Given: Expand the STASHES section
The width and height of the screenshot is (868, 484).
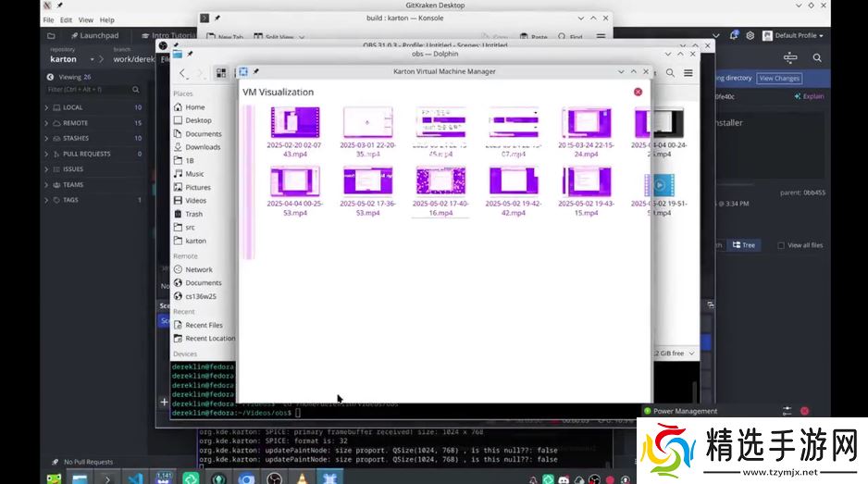Looking at the screenshot, I should point(46,138).
